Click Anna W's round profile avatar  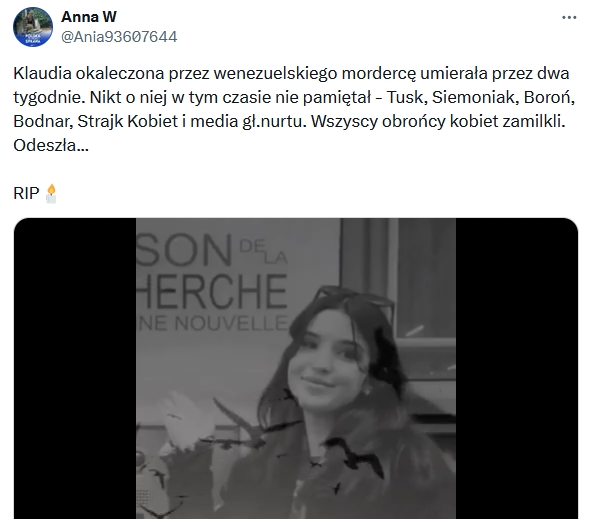point(33,27)
